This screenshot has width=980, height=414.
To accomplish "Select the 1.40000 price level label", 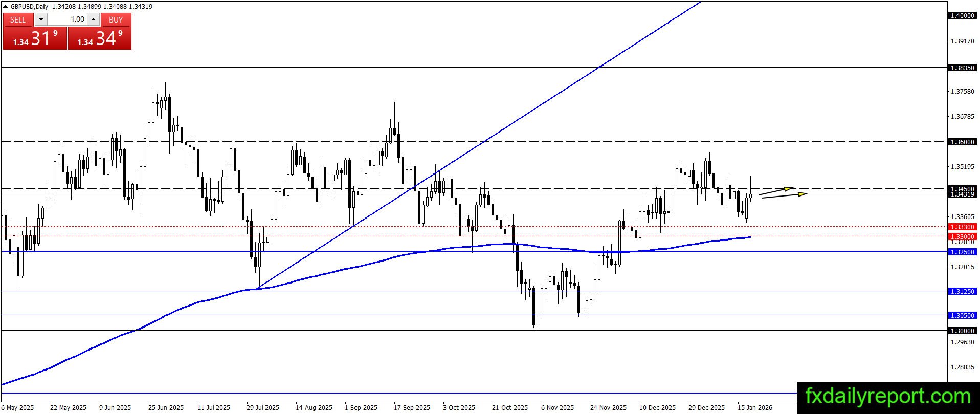I will [x=963, y=15].
